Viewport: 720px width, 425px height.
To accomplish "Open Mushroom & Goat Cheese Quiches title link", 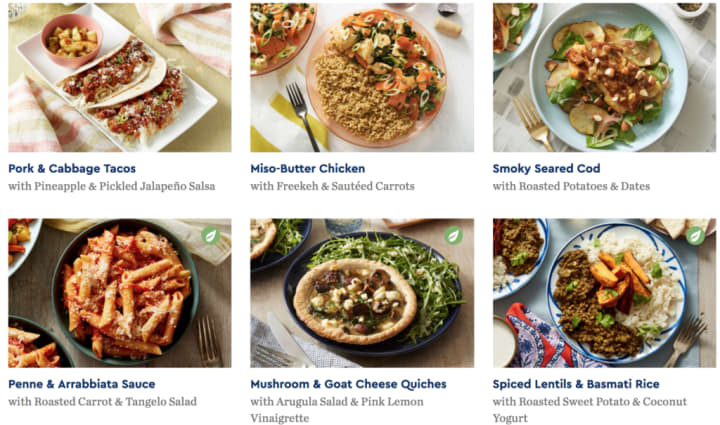I will [349, 384].
